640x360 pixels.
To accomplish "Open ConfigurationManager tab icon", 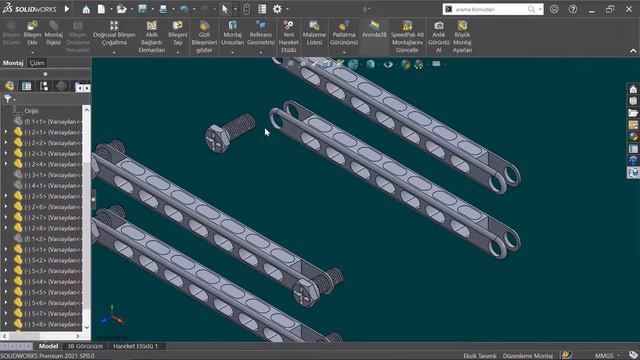I will pos(44,86).
